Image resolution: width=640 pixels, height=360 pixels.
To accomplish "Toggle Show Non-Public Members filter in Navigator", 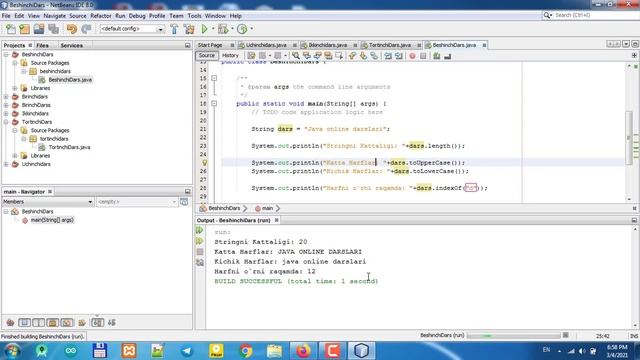I will (53, 323).
